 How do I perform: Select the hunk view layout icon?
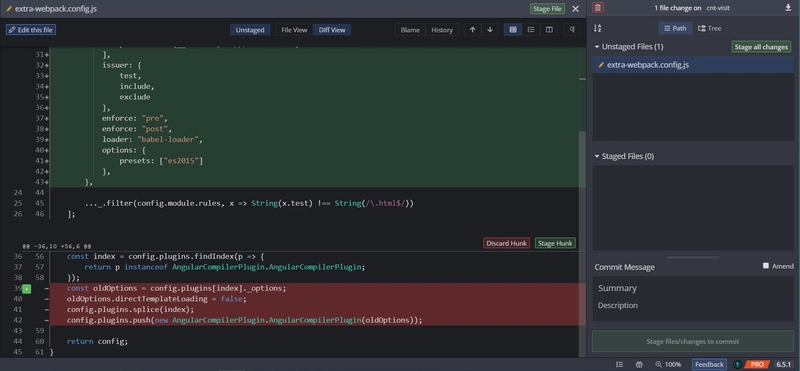[x=513, y=30]
